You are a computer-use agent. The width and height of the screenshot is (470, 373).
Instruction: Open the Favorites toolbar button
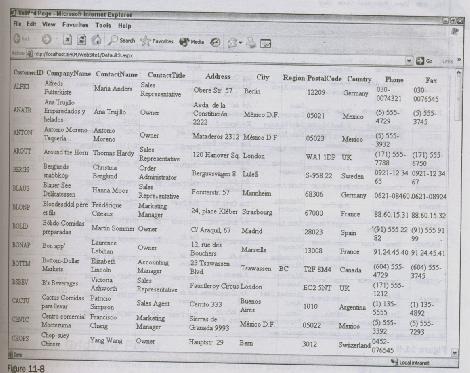point(157,41)
